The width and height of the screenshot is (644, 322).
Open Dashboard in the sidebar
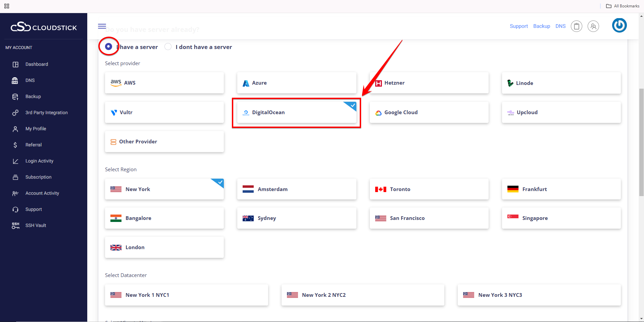tap(37, 64)
